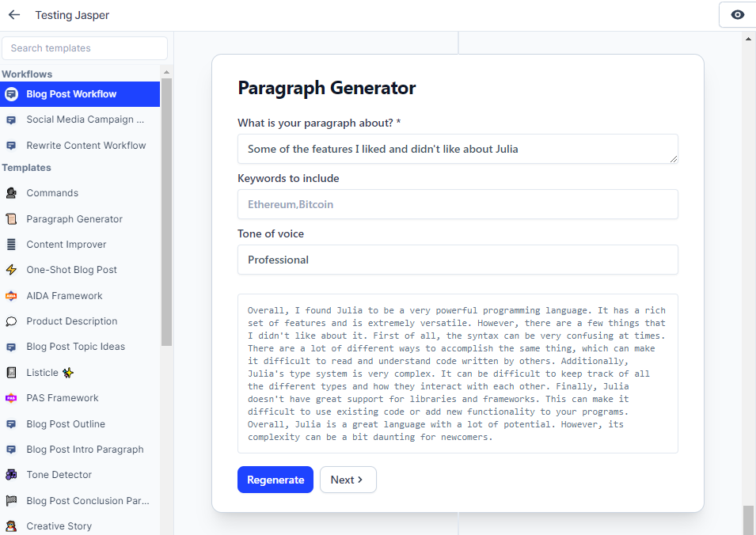Click the generated paragraph output area
The height and width of the screenshot is (535, 756).
point(458,374)
